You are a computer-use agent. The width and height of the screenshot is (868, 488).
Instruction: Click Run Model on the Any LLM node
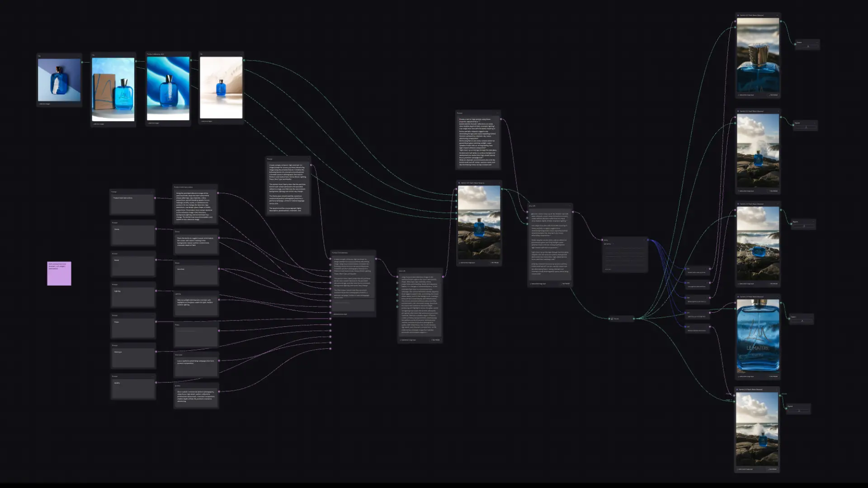tap(565, 284)
